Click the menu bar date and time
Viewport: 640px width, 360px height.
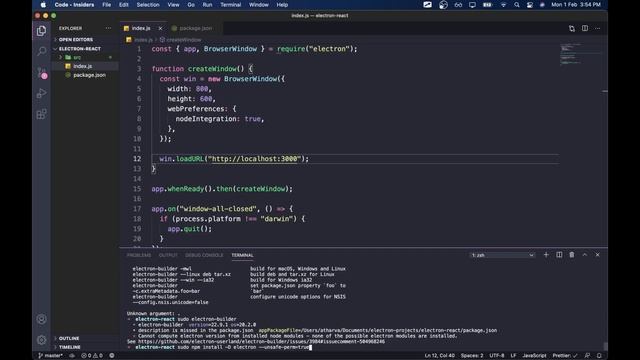576,5
